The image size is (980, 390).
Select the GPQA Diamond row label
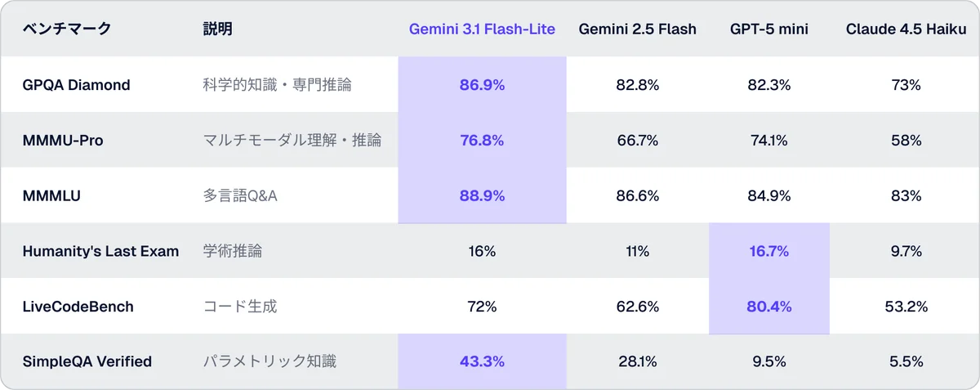(77, 85)
